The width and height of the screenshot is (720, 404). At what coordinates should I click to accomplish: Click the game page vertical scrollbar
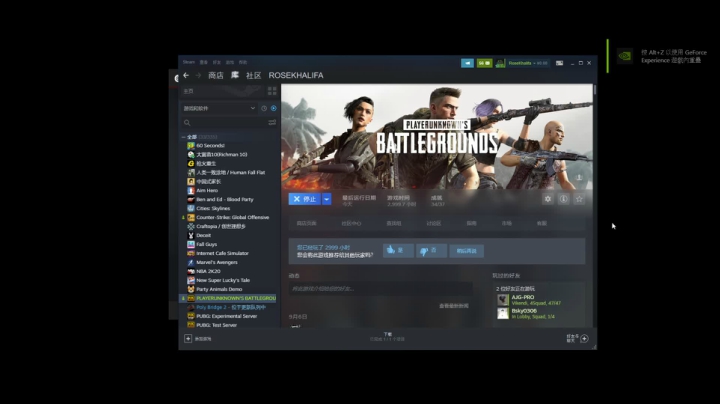coord(595,90)
